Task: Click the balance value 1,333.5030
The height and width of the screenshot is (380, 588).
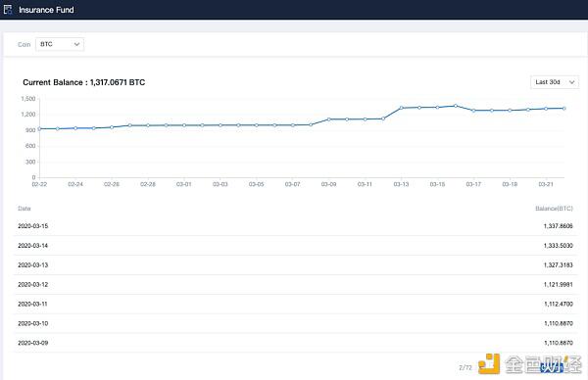Action: [x=558, y=246]
